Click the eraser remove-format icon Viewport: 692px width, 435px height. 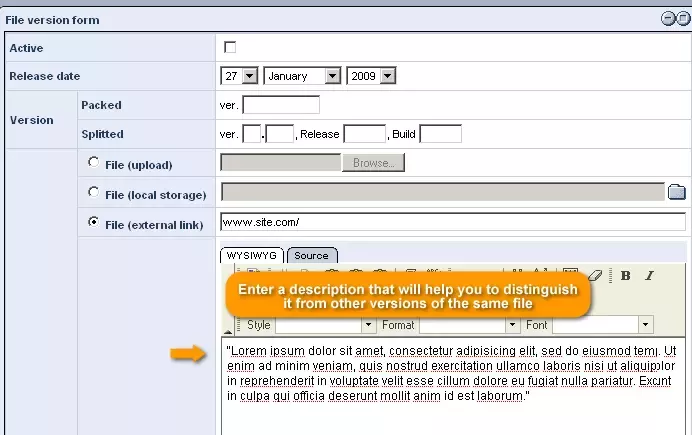[x=595, y=276]
